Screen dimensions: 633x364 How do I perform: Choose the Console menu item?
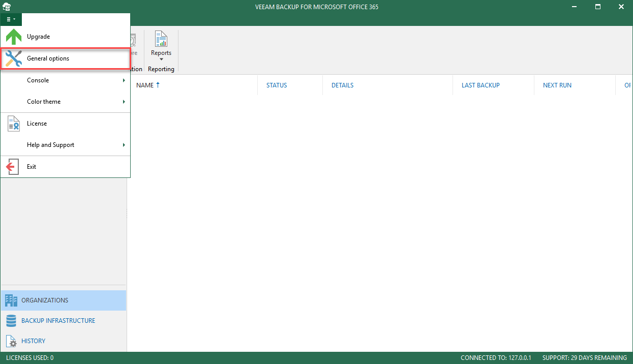click(x=65, y=80)
